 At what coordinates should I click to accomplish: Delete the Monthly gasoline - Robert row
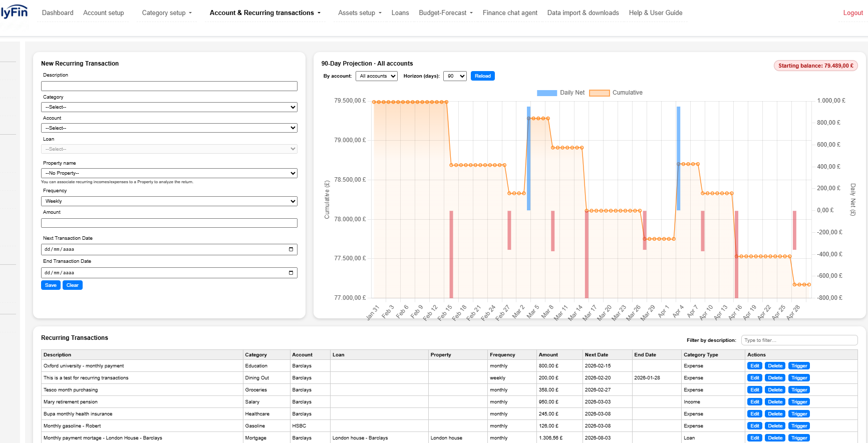775,426
